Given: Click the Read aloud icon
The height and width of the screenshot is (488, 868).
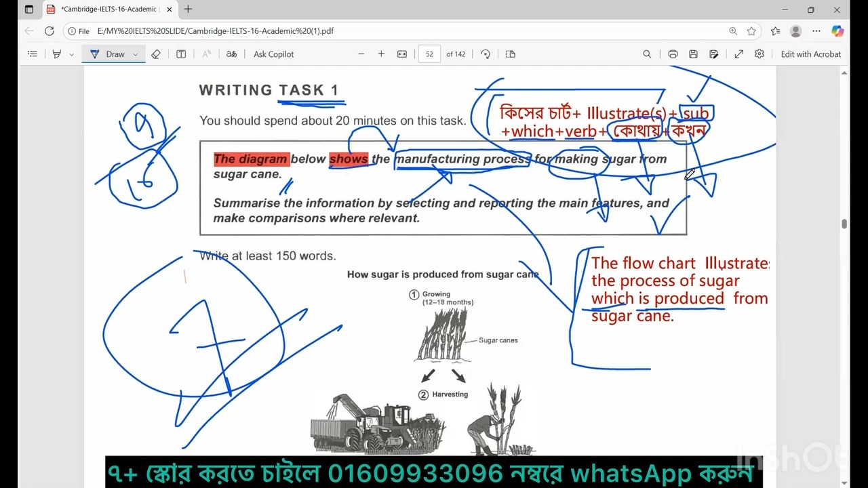Looking at the screenshot, I should click(207, 54).
